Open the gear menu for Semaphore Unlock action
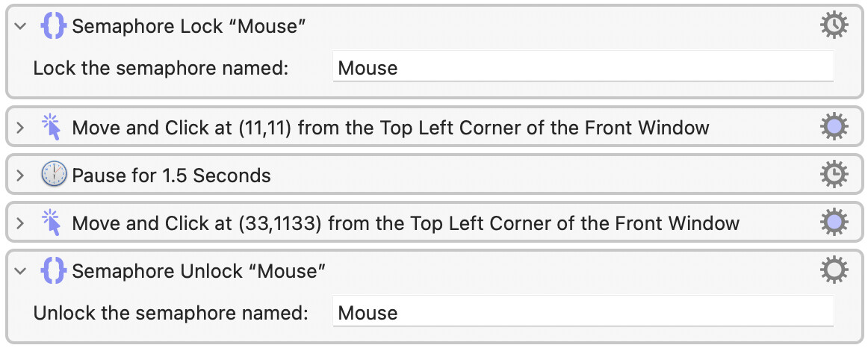Image resolution: width=868 pixels, height=348 pixels. (x=834, y=270)
